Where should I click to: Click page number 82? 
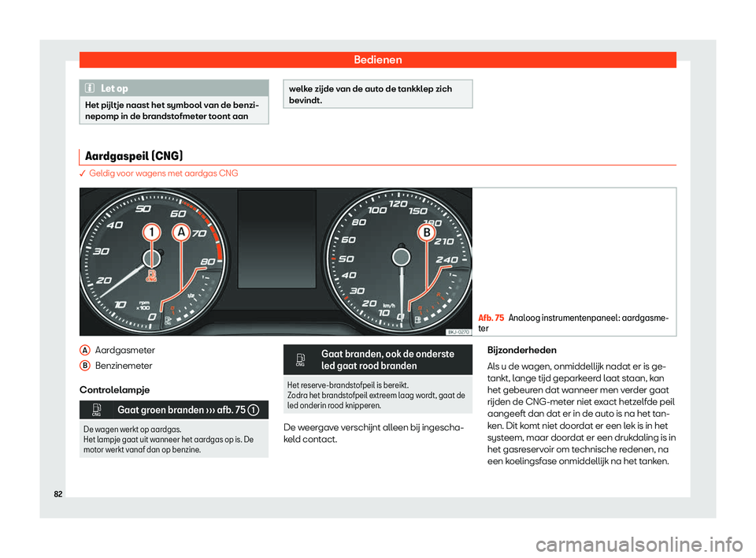(57, 494)
